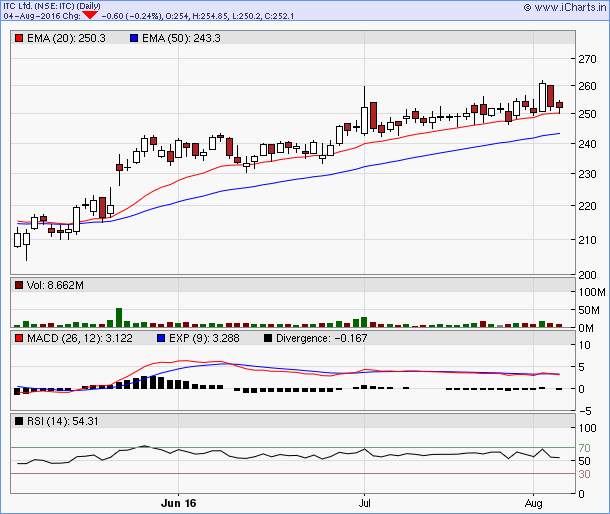610x514 pixels.
Task: Click the 0M volume axis label
Action: point(586,328)
